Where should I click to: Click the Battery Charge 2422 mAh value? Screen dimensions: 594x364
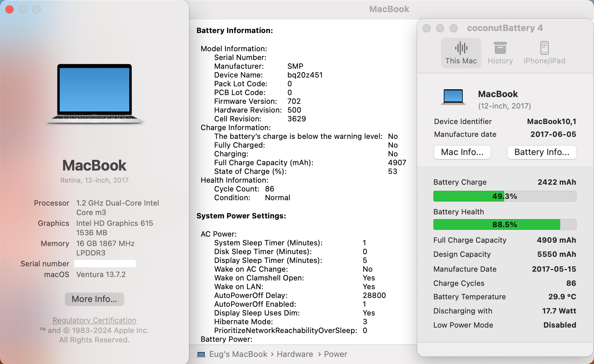[557, 182]
